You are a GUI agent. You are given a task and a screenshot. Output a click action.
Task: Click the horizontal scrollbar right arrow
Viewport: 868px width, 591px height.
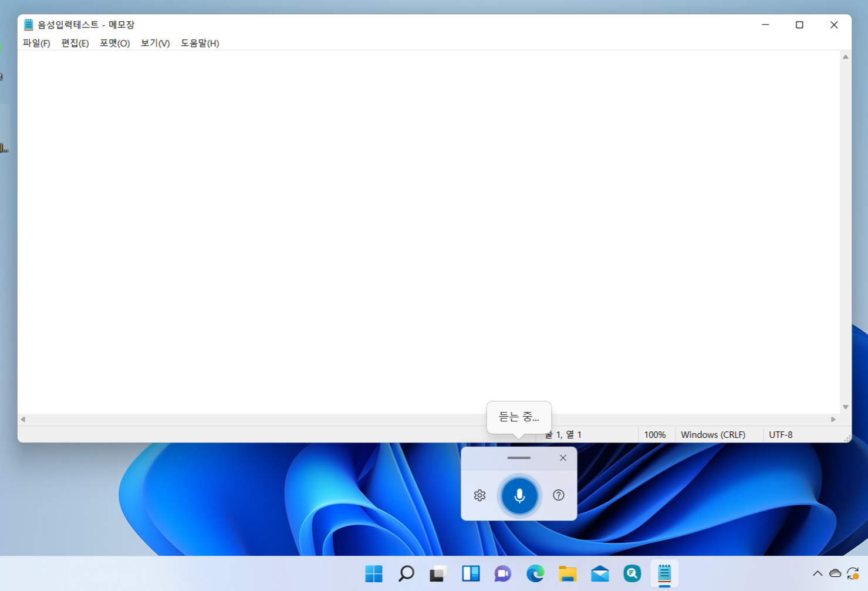pyautogui.click(x=833, y=419)
